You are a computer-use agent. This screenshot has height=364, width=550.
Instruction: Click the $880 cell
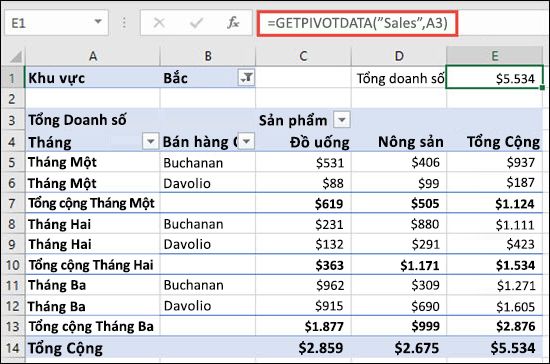point(399,224)
